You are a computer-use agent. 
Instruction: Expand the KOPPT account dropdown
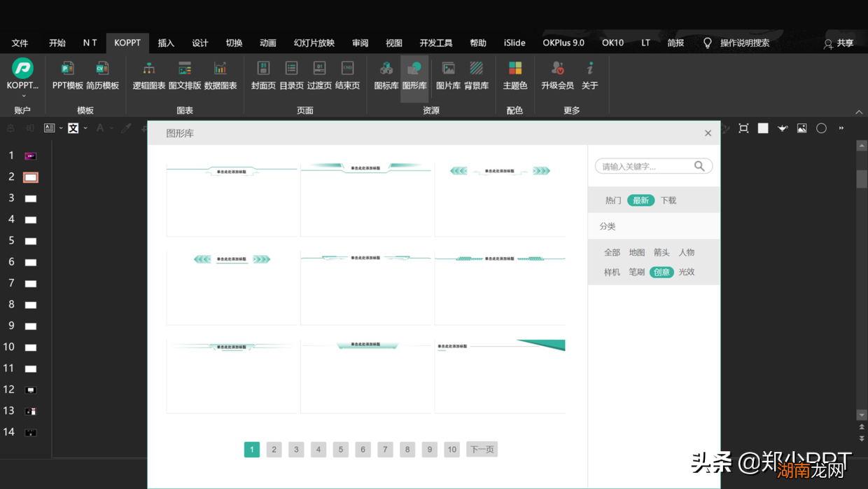pos(23,95)
